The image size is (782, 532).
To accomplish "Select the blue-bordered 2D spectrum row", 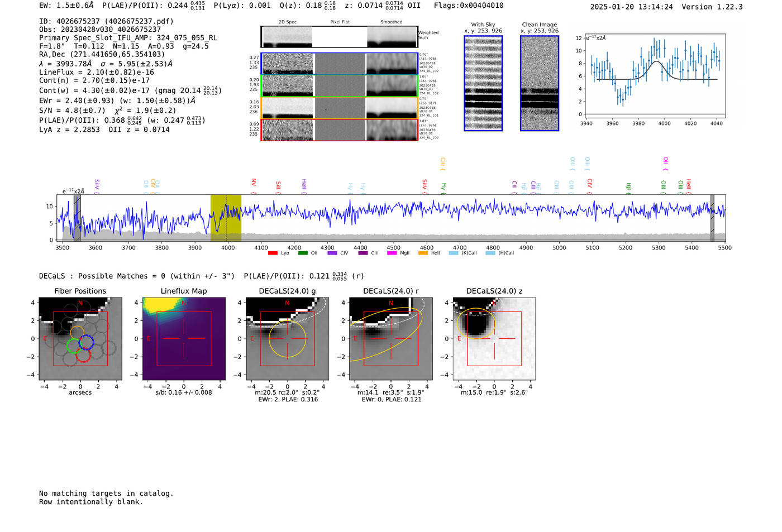I will pyautogui.click(x=340, y=64).
